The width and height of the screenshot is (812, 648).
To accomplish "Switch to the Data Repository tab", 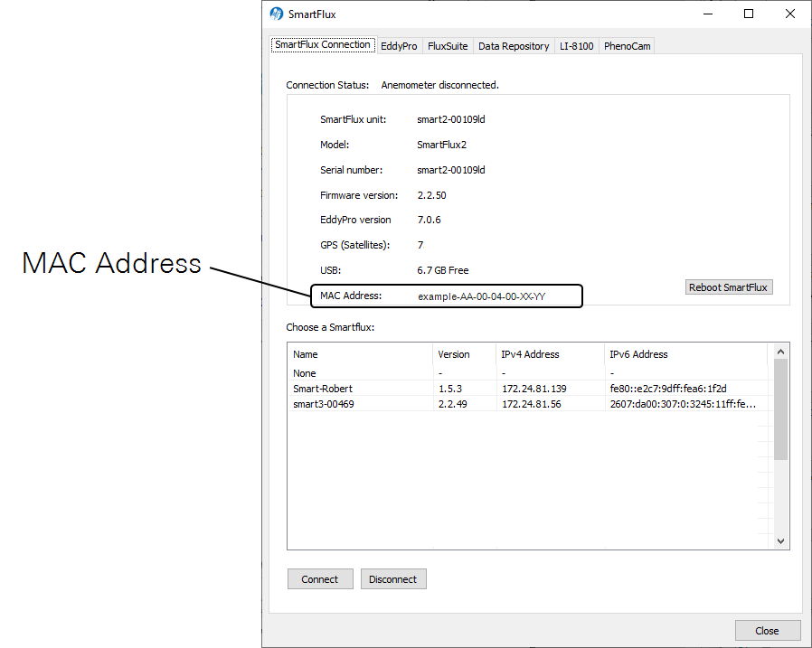I will [514, 46].
